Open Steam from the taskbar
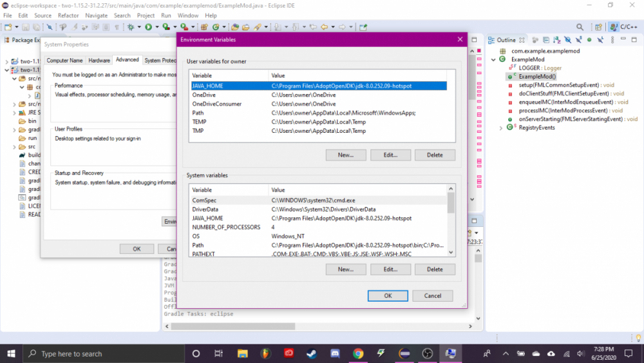 point(312,353)
